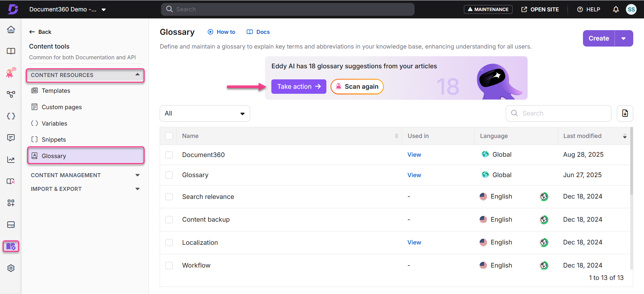The image size is (644, 294).
Task: Select the Glossary menu item
Action: click(x=86, y=156)
